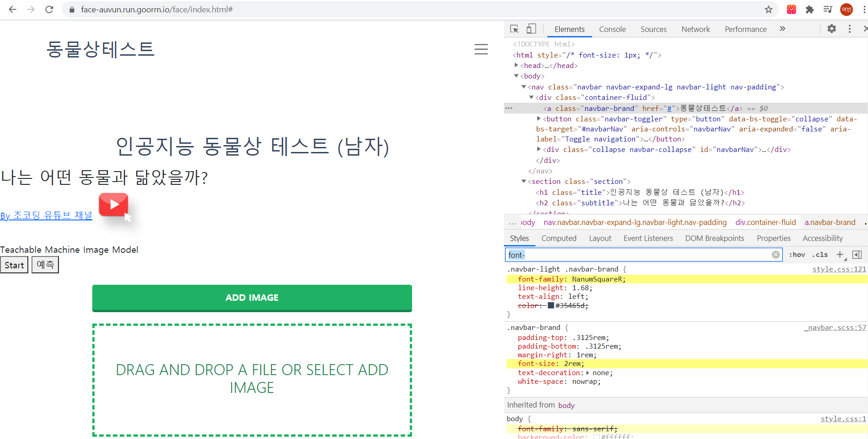The image size is (868, 439).
Task: Collapse the nav navbar element
Action: [x=524, y=87]
